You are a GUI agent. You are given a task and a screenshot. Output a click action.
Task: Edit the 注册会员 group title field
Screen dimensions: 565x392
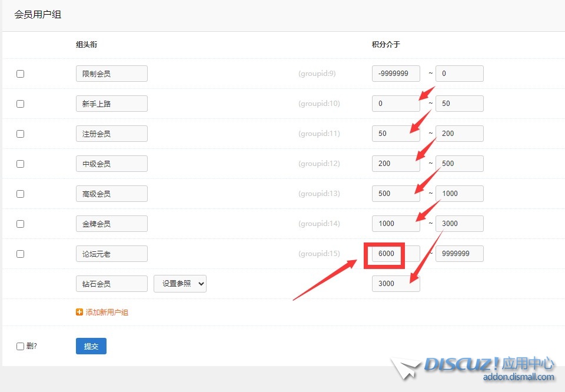[x=112, y=134]
